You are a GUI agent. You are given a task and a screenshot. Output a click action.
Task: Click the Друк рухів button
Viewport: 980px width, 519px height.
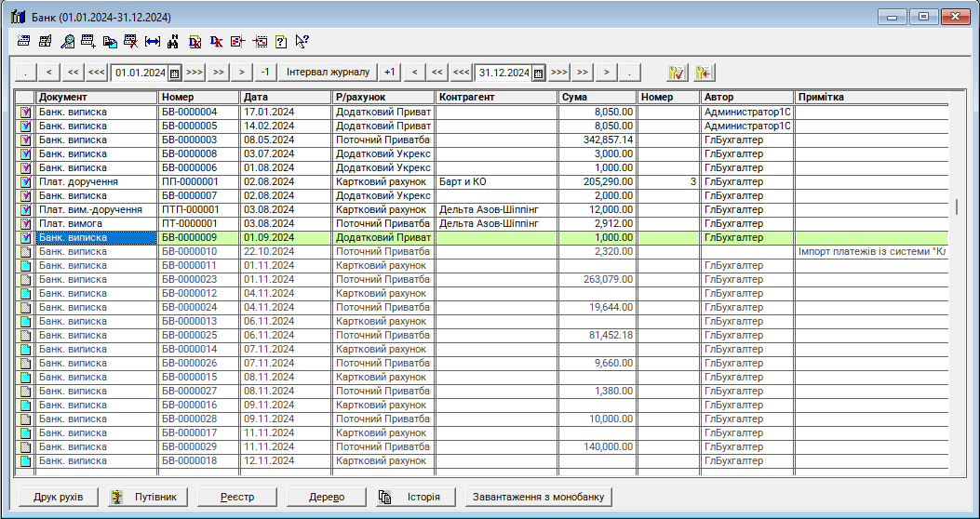pos(58,497)
